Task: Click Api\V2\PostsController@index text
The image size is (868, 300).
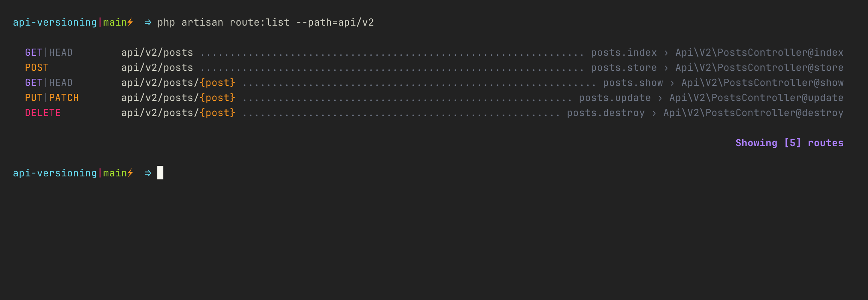Action: tap(760, 53)
